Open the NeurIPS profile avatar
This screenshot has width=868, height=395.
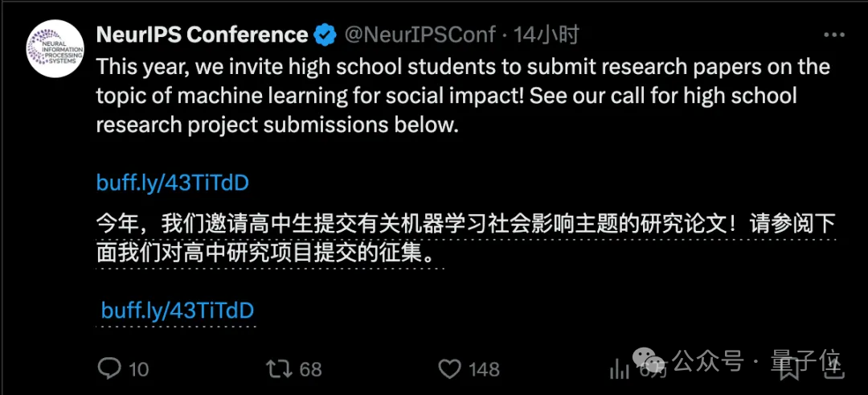(55, 49)
